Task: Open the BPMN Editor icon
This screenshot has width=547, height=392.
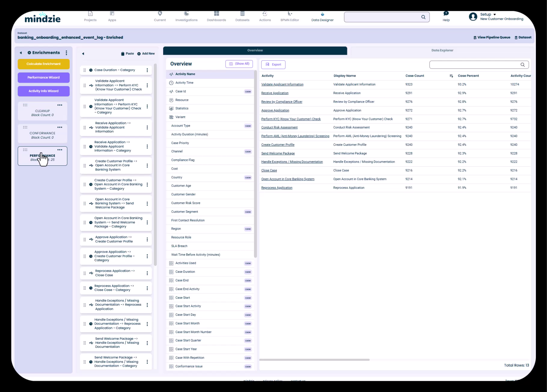Action: 290,14
